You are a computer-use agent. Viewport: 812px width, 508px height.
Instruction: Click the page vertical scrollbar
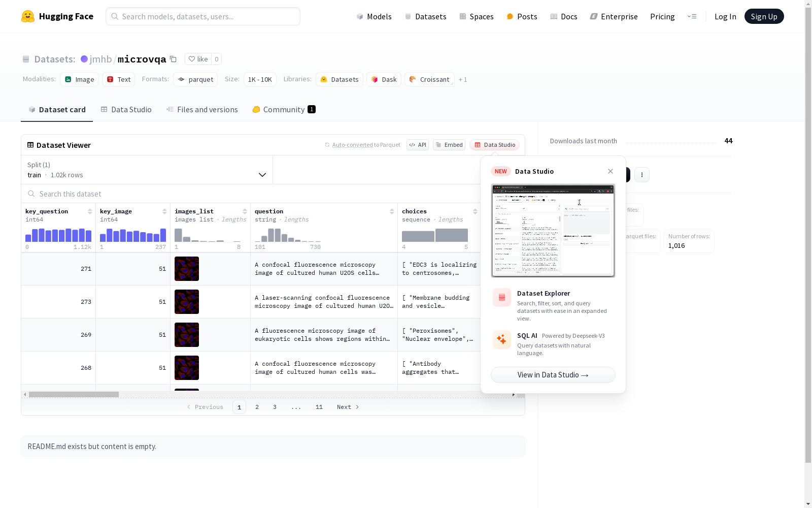pos(808,234)
